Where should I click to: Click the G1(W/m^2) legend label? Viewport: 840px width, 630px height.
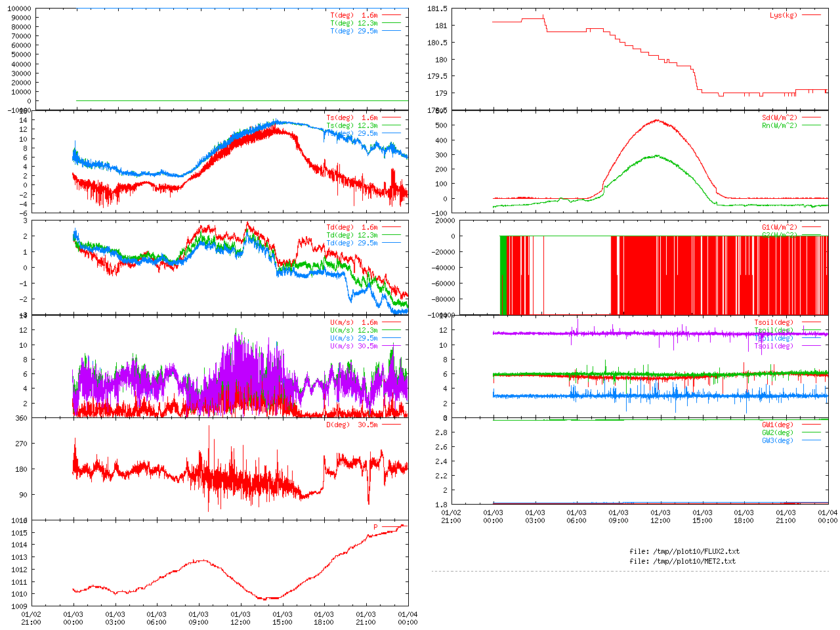click(x=780, y=228)
